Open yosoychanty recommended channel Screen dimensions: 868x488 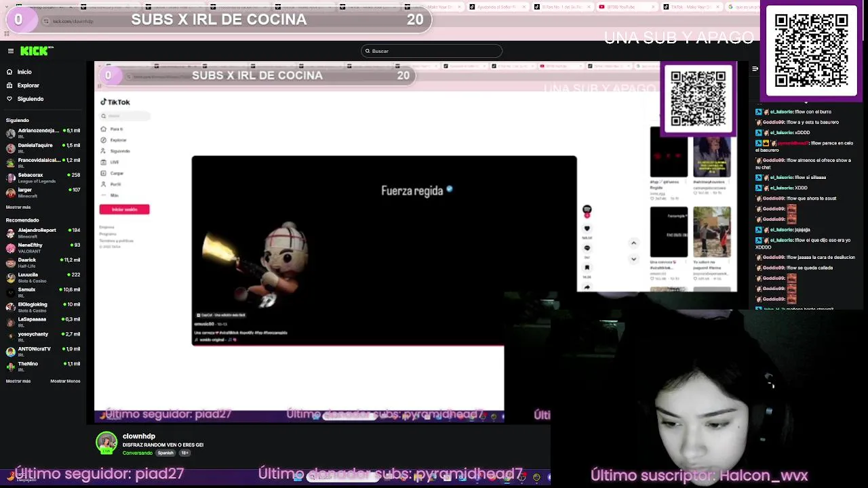(43, 337)
